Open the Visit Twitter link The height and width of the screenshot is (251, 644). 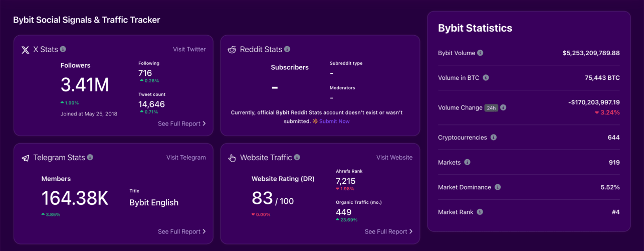(x=189, y=49)
